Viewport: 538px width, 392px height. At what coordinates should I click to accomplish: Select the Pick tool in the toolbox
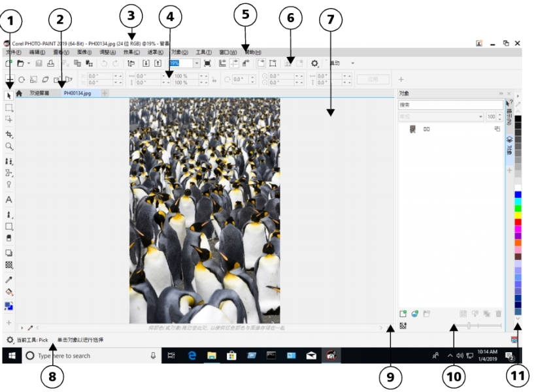(9, 94)
